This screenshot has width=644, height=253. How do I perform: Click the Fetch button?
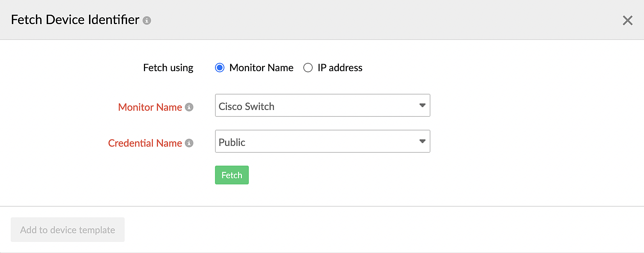pos(232,175)
